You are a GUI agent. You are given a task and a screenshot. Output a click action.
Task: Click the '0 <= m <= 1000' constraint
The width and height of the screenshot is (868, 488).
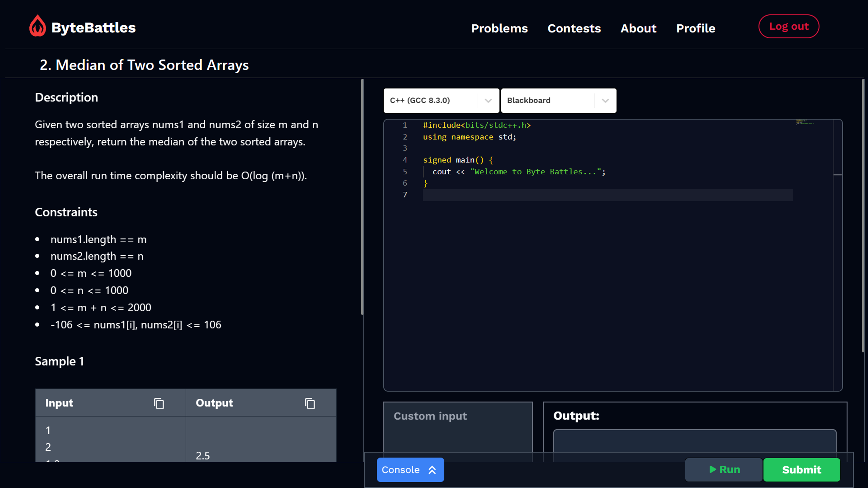91,273
